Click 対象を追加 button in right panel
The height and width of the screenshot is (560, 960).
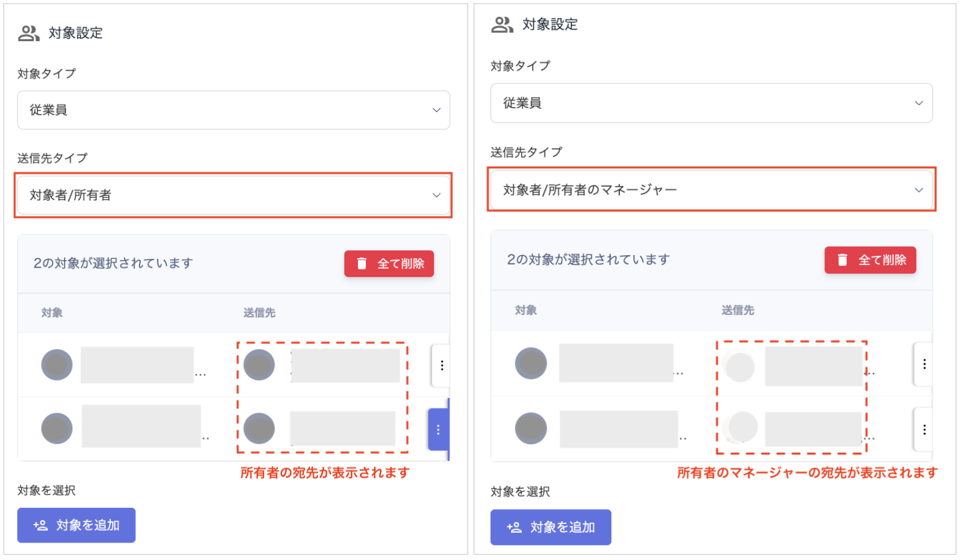(x=550, y=527)
